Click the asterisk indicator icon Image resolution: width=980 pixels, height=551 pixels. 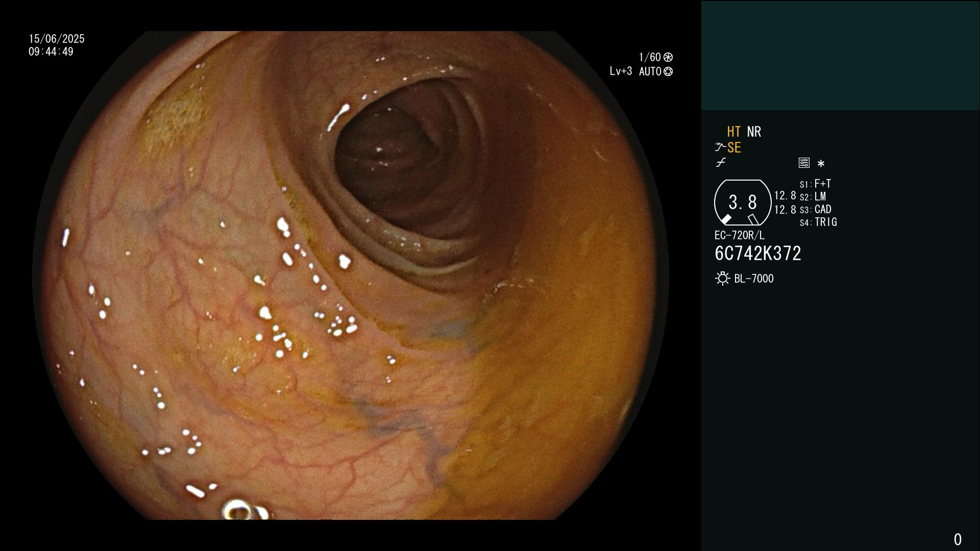(821, 163)
